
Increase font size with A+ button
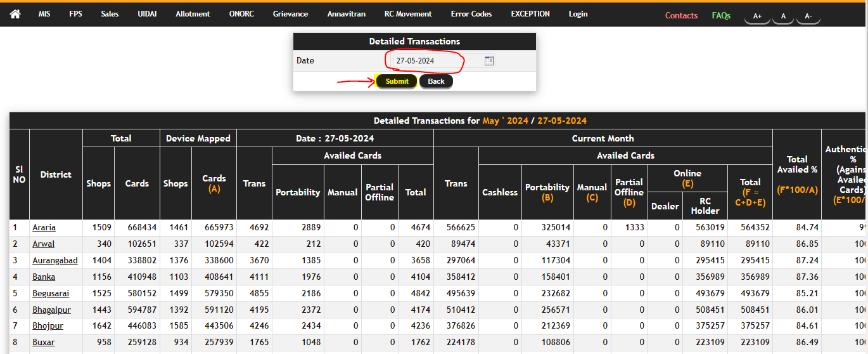coord(757,16)
